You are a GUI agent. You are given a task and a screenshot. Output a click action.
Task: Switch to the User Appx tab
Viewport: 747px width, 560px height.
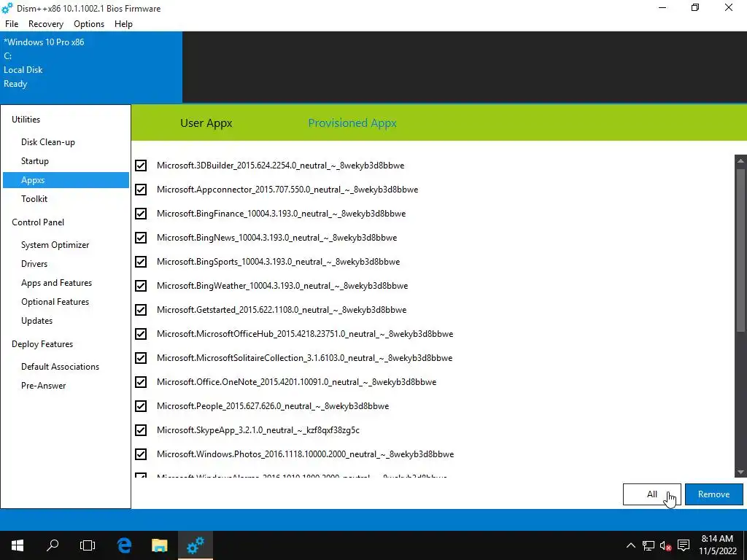point(206,122)
